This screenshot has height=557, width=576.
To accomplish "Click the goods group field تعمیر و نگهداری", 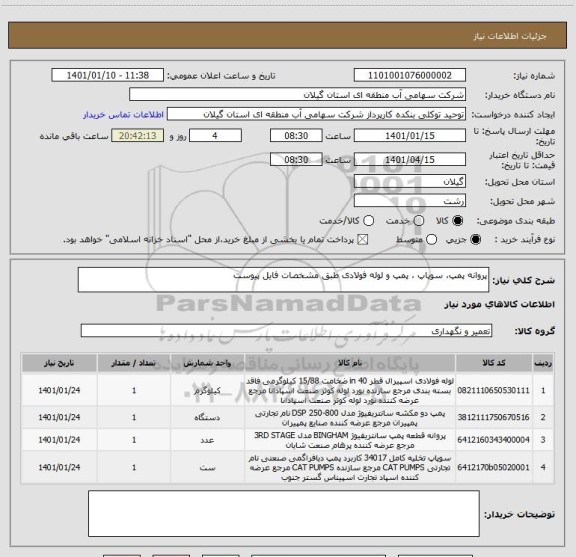I will click(286, 331).
